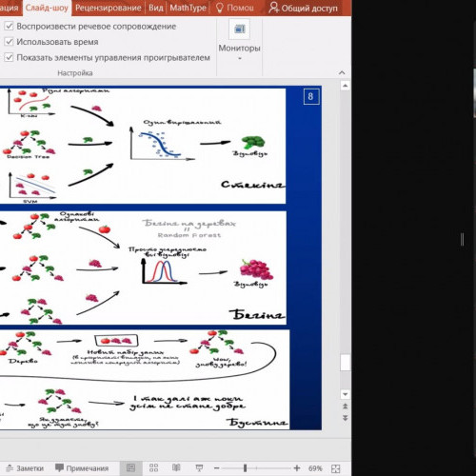Image resolution: width=476 pixels, height=476 pixels.
Task: Go to previous slide double-arrow
Action: pyautogui.click(x=346, y=407)
